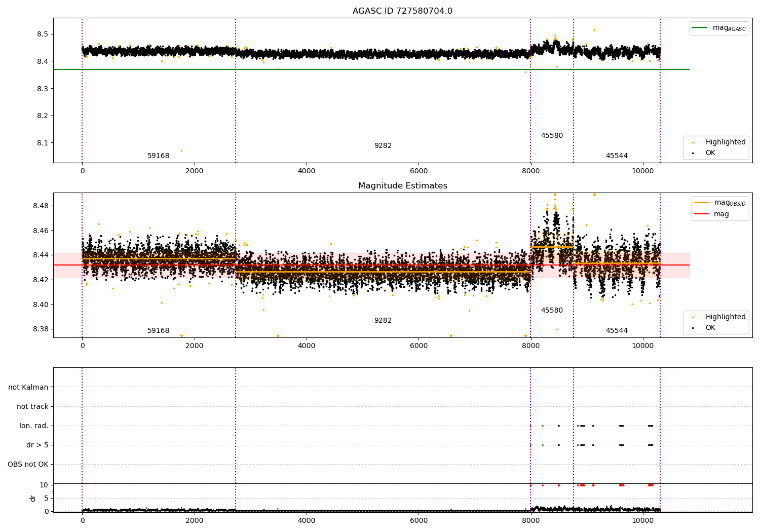Click x-axis tick 10000 under Magnitude Estimates plot
This screenshot has height=532, width=760.
(x=642, y=346)
